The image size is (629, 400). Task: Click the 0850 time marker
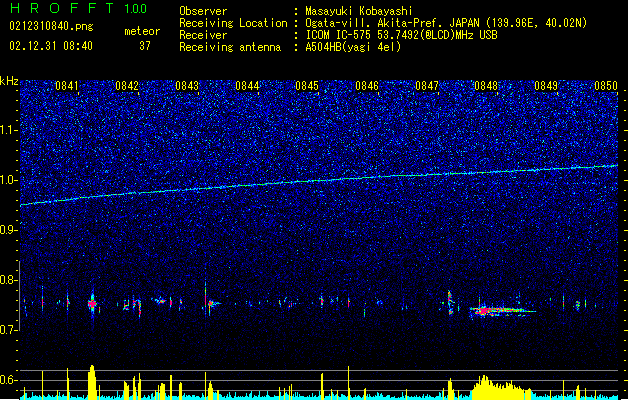606,86
